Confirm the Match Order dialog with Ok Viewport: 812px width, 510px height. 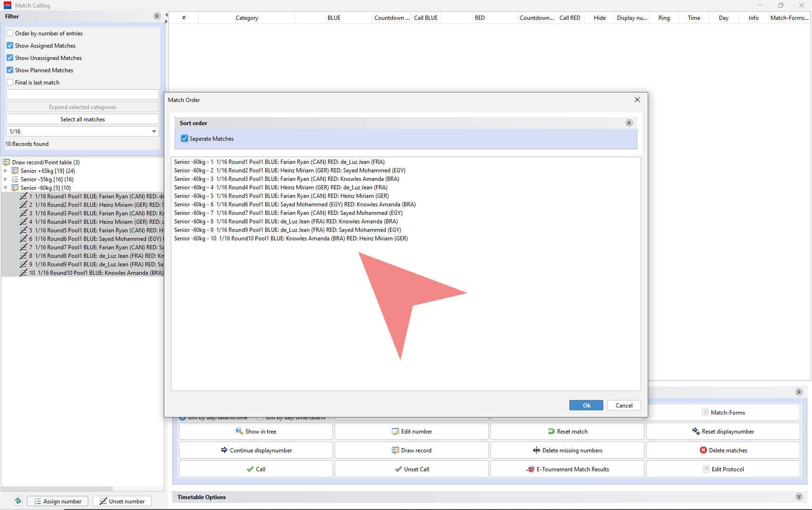586,405
